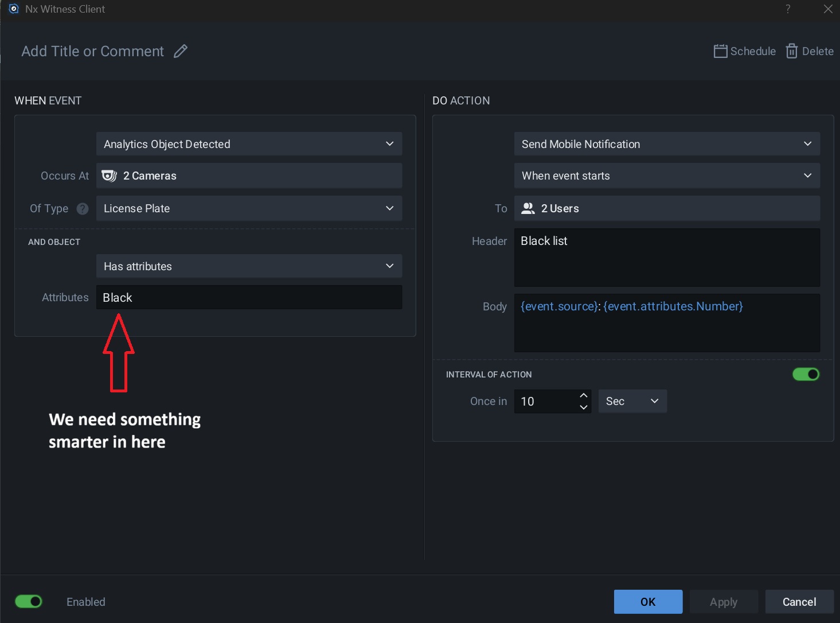Click the title bar help question mark
840x623 pixels.
[x=788, y=9]
